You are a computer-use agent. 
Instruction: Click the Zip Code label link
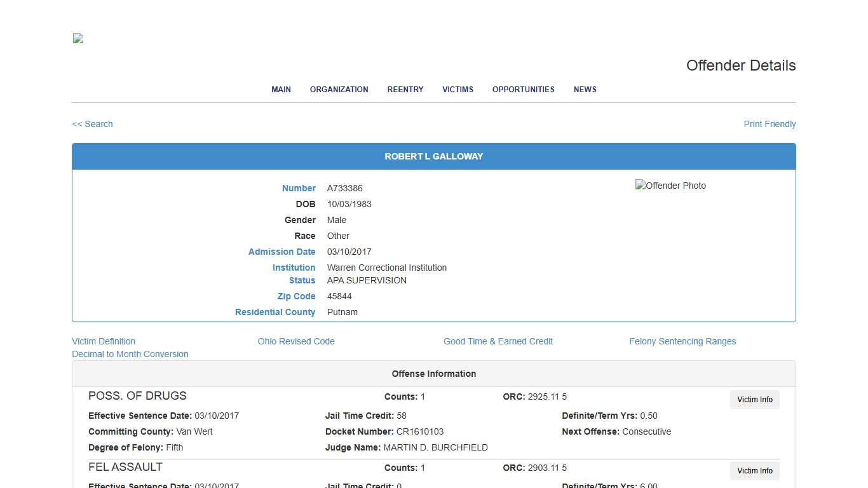[x=296, y=296]
